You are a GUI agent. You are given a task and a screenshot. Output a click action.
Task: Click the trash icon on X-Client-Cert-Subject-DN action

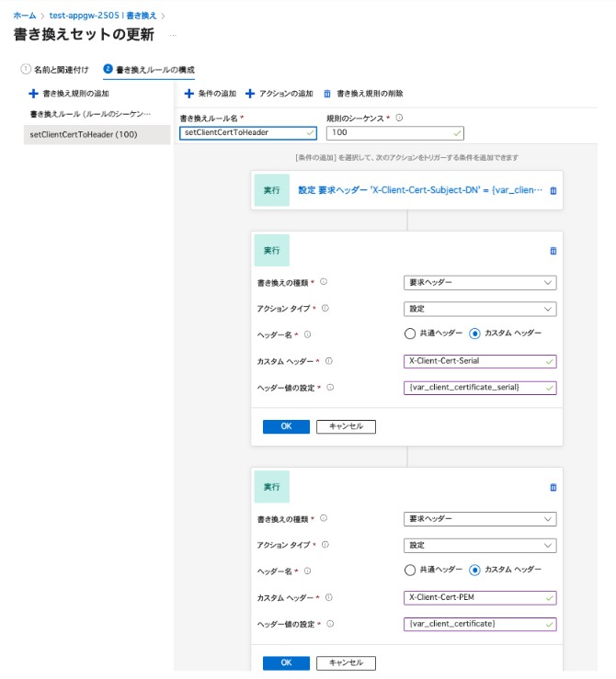[553, 191]
